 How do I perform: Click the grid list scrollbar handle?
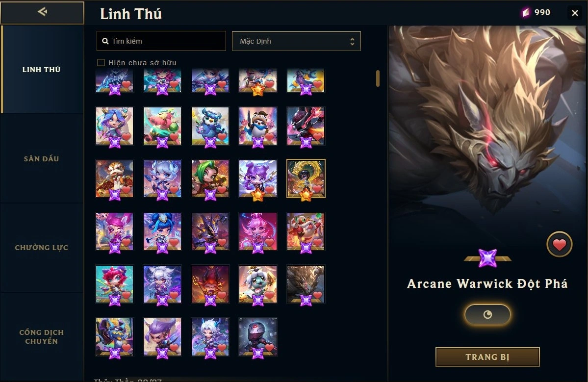(378, 78)
